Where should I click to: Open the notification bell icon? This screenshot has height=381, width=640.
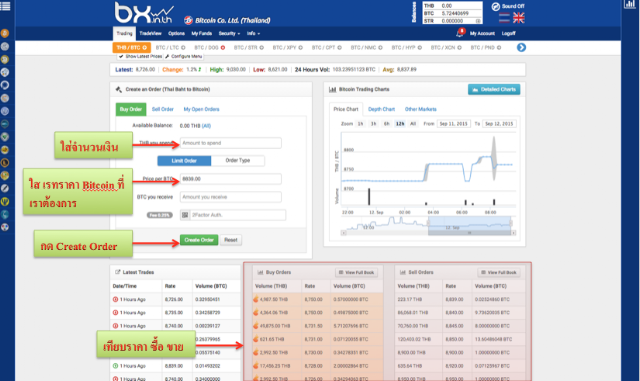460,33
